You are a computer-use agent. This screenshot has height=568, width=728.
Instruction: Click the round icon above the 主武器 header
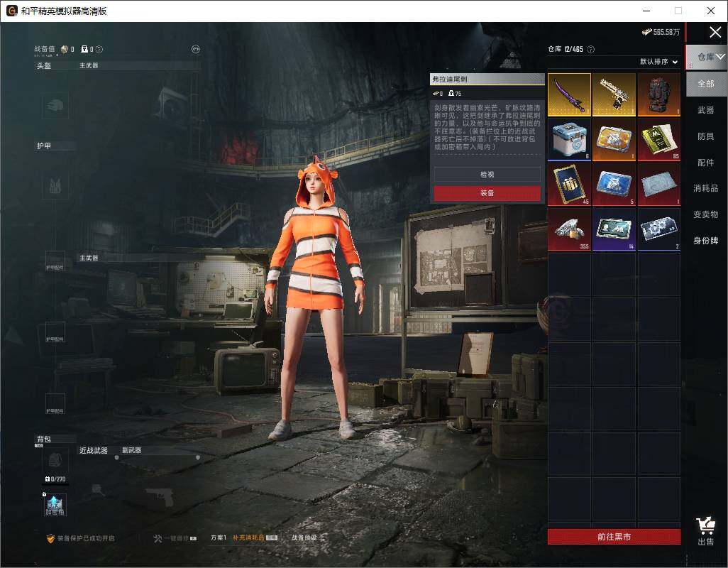[195, 49]
